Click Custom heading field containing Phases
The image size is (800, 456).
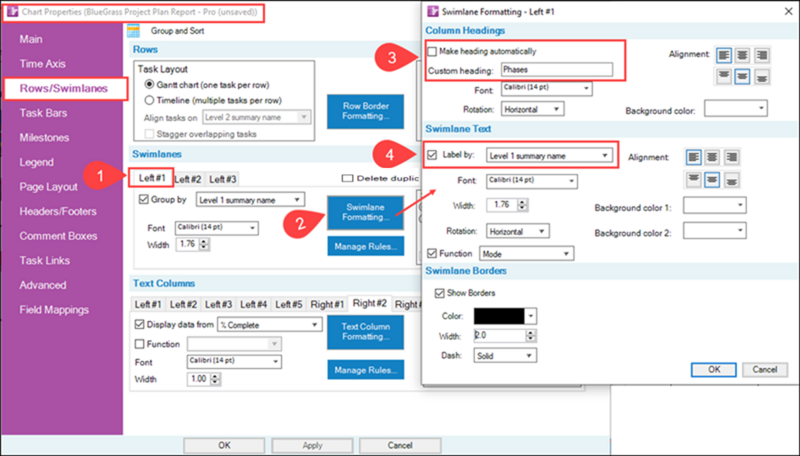point(557,70)
